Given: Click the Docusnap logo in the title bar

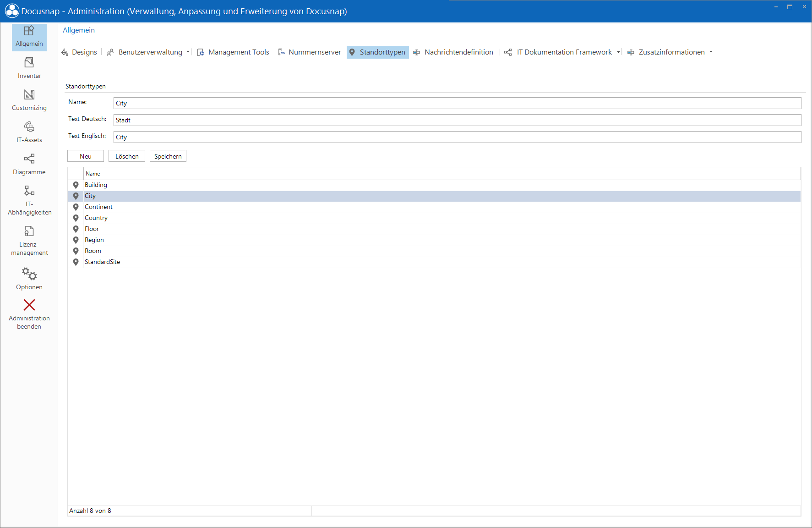Looking at the screenshot, I should click(x=12, y=11).
